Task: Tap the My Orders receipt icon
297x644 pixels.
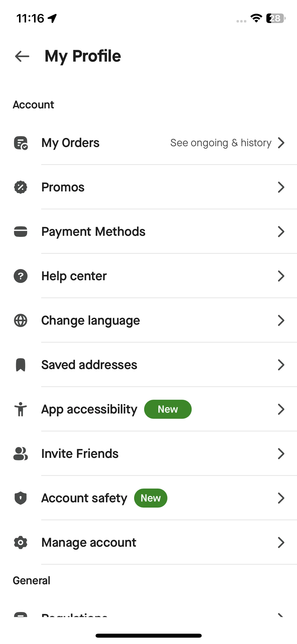Action: coord(21,143)
